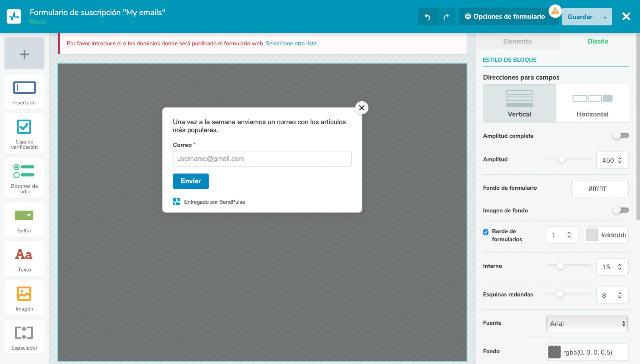Expand the Guardar dropdown arrow
The height and width of the screenshot is (364, 640).
coord(605,17)
